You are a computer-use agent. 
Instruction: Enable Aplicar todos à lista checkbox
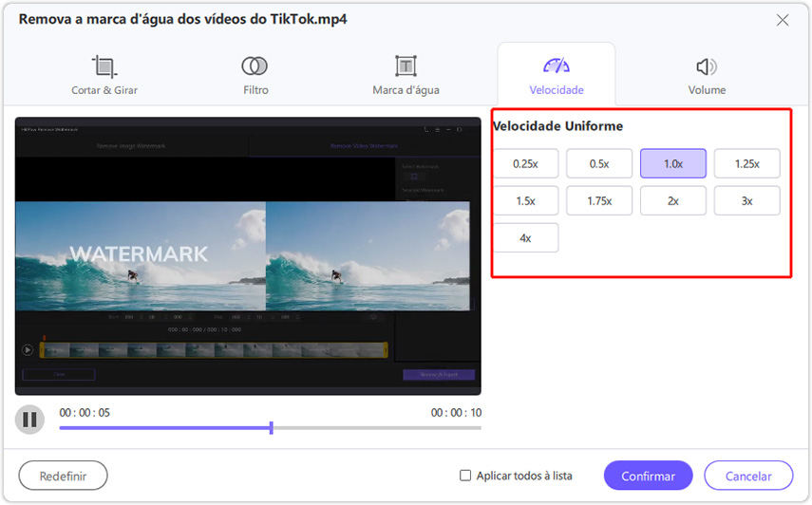(465, 476)
